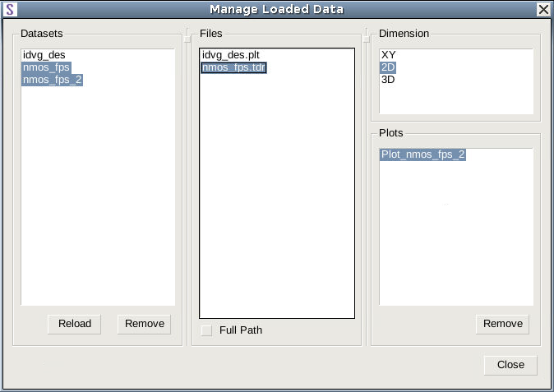Grab the splitter handle between Files and Dimension
554x392 pixels.
pos(367,39)
